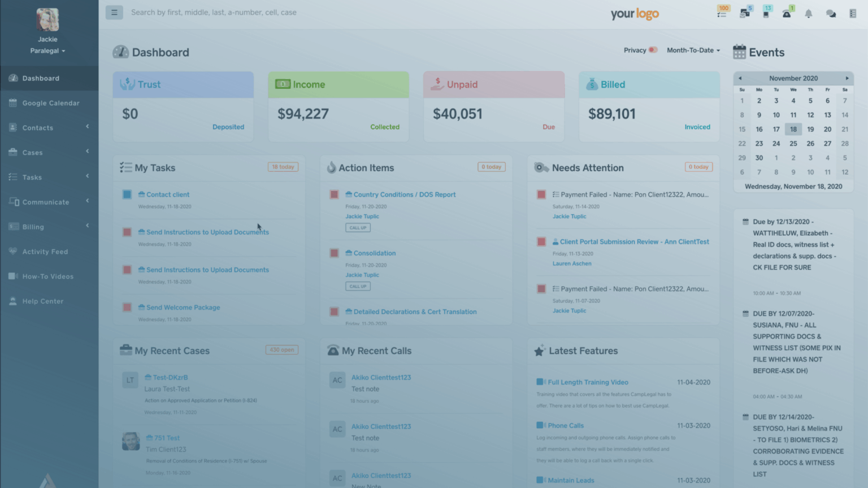The width and height of the screenshot is (868, 488).
Task: Check the Send Welcome Package task checkbox
Action: tap(127, 307)
